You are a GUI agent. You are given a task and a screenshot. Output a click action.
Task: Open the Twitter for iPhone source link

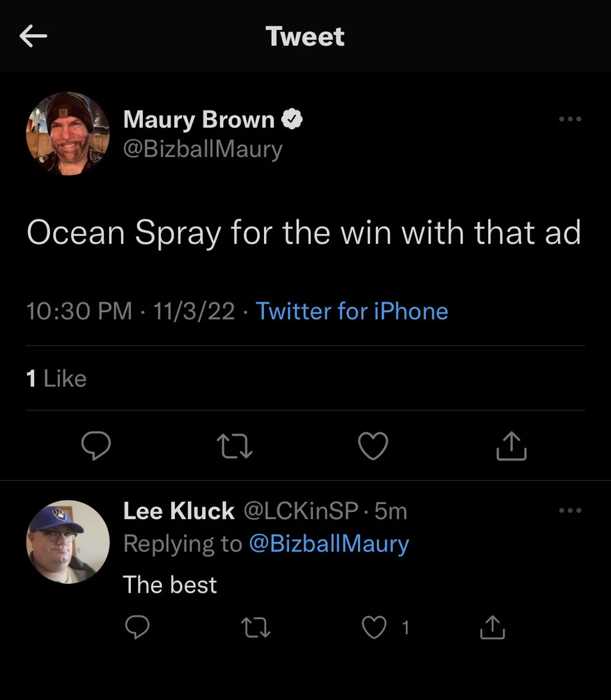(351, 312)
